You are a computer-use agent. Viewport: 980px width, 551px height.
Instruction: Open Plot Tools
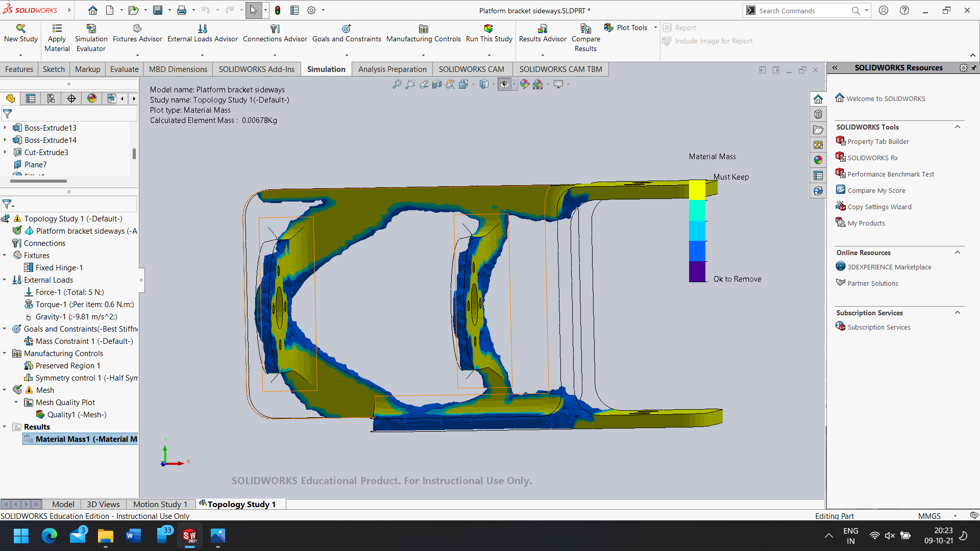tap(626, 28)
